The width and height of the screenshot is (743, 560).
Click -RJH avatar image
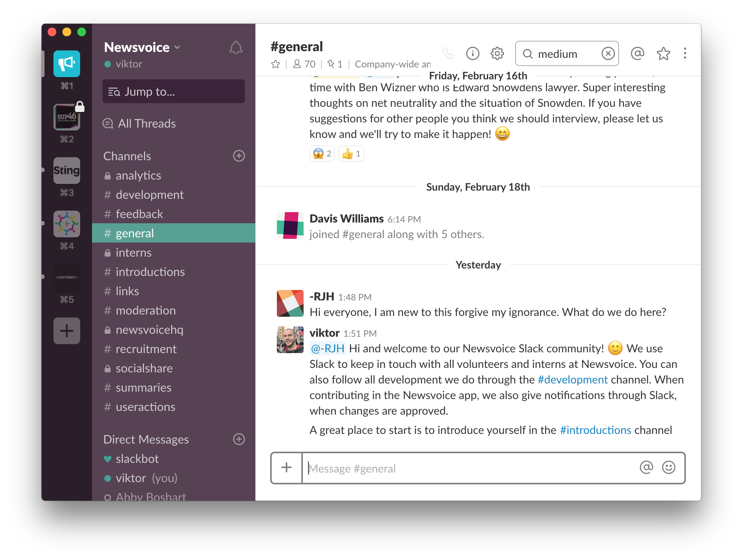tap(290, 303)
